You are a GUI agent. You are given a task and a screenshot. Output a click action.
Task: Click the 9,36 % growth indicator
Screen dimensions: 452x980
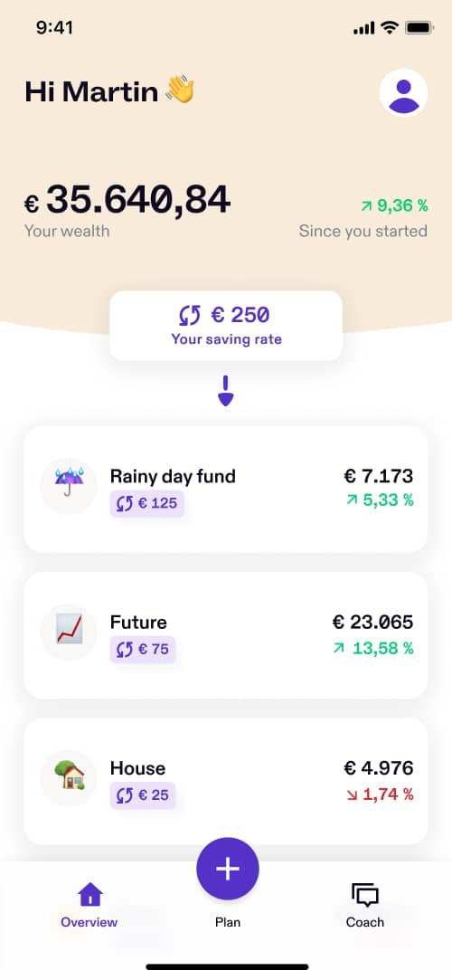click(394, 205)
